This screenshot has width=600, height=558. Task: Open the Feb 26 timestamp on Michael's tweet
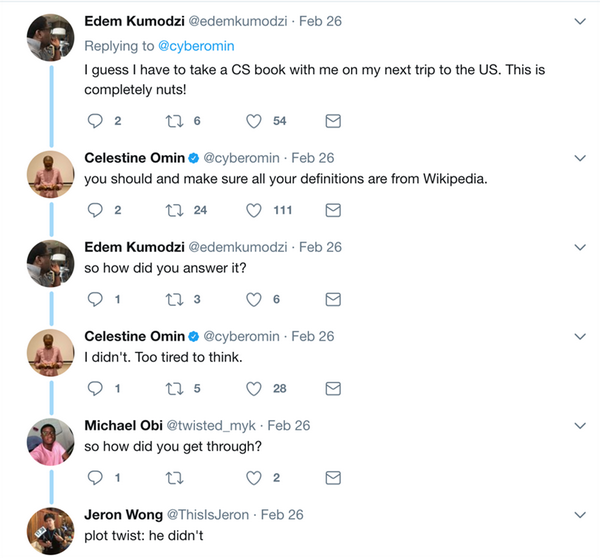(286, 425)
